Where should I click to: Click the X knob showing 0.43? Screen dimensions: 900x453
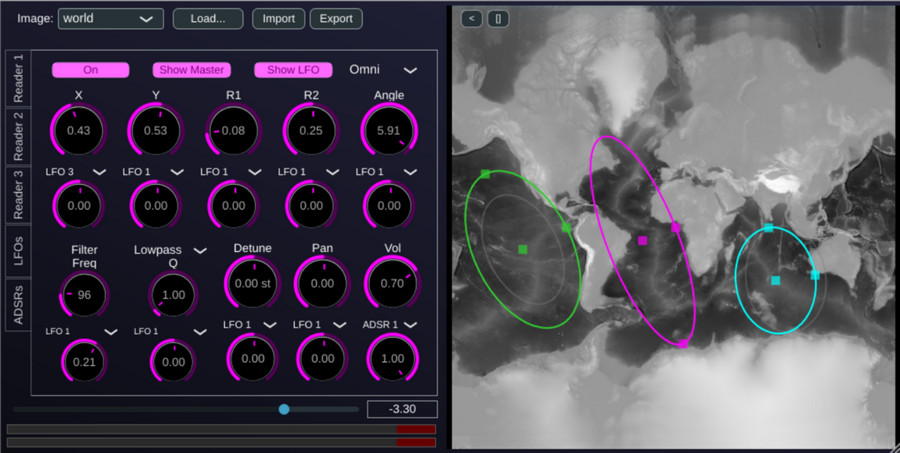[78, 130]
